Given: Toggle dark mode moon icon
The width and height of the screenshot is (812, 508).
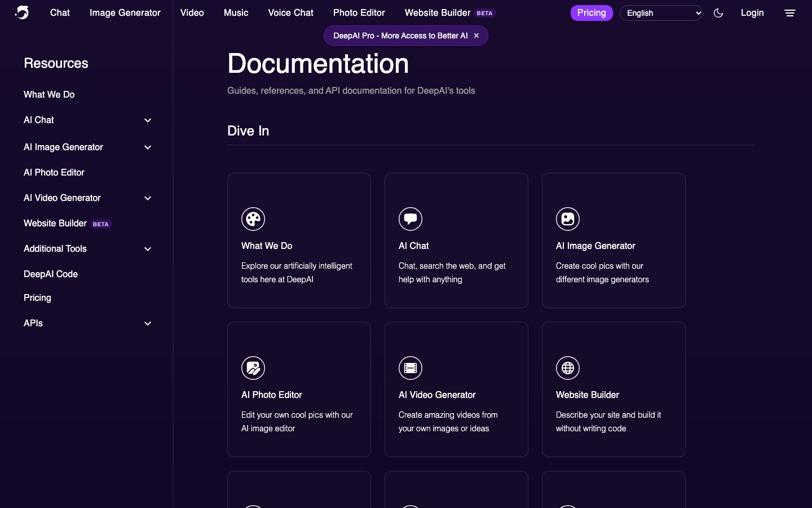Looking at the screenshot, I should point(718,13).
